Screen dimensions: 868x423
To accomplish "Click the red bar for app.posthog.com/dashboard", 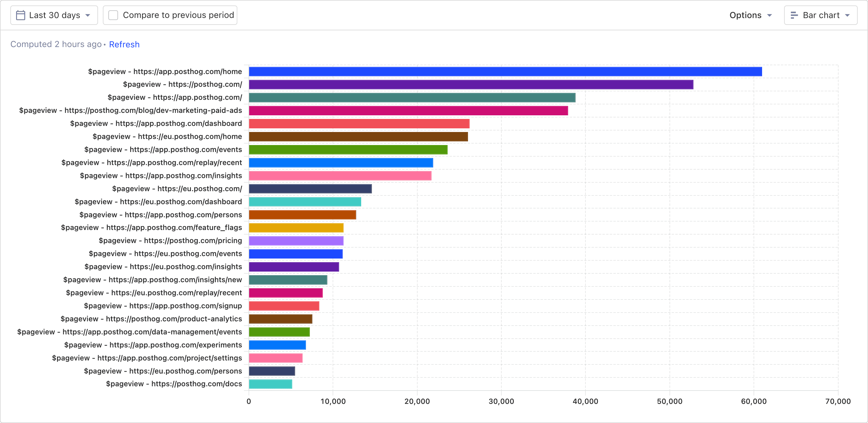I will point(359,124).
